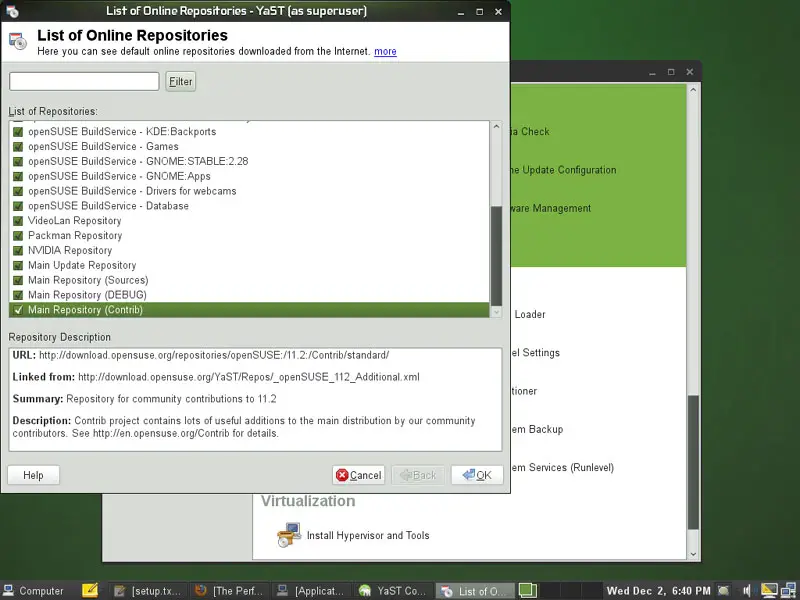800x600 pixels.
Task: Click the YaST Control Center taskbar icon
Action: click(x=364, y=591)
